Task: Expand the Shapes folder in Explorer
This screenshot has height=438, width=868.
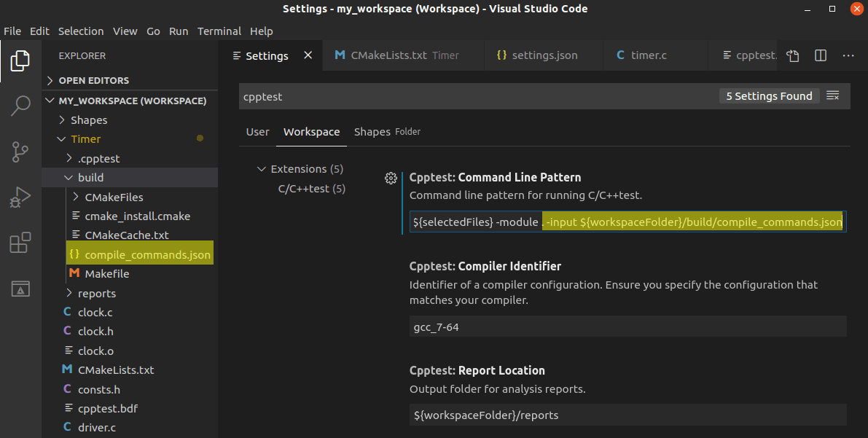Action: (88, 120)
